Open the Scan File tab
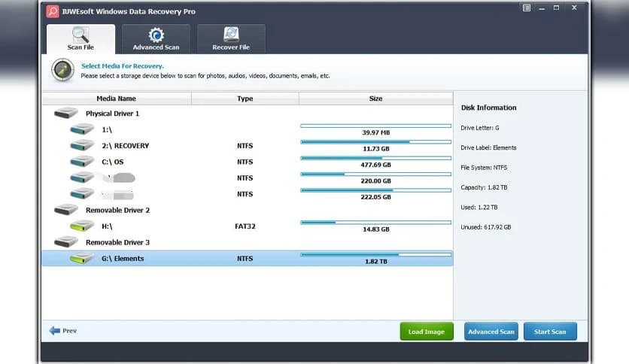The image size is (629, 364). pos(81,39)
